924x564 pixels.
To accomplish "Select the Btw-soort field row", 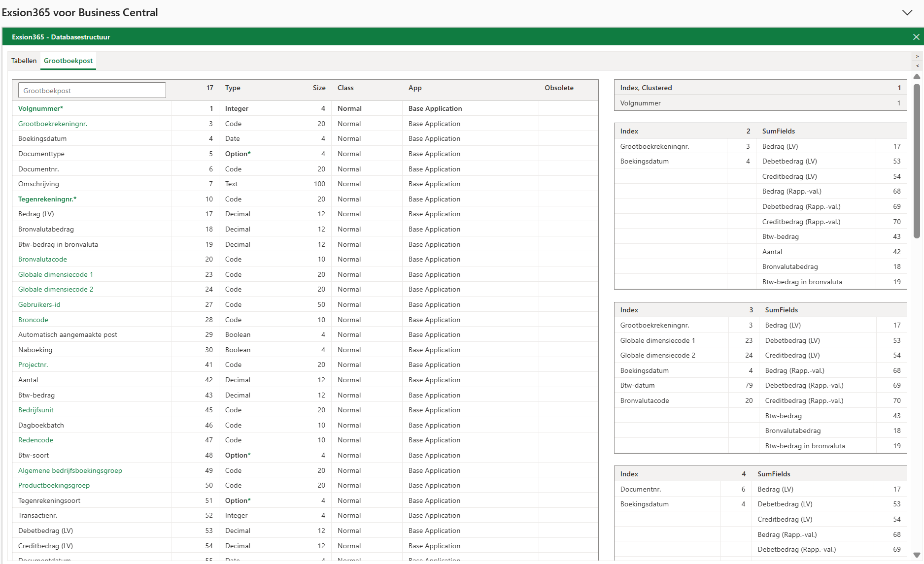I will 305,455.
